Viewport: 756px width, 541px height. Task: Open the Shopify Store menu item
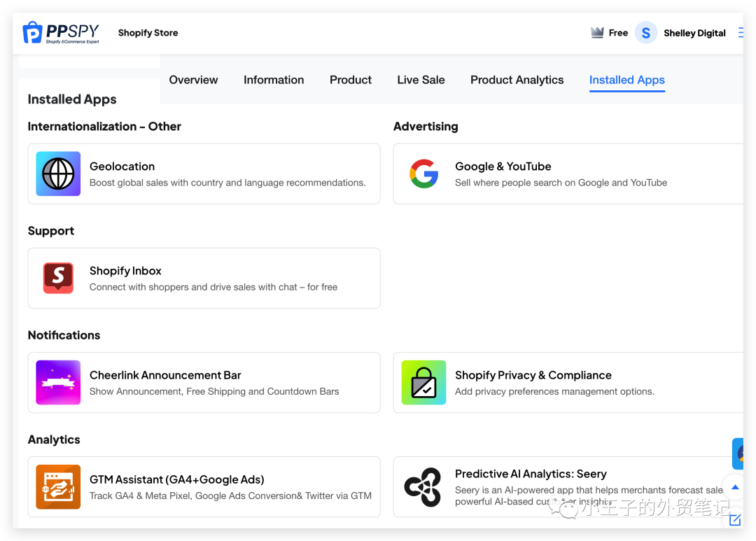click(148, 33)
